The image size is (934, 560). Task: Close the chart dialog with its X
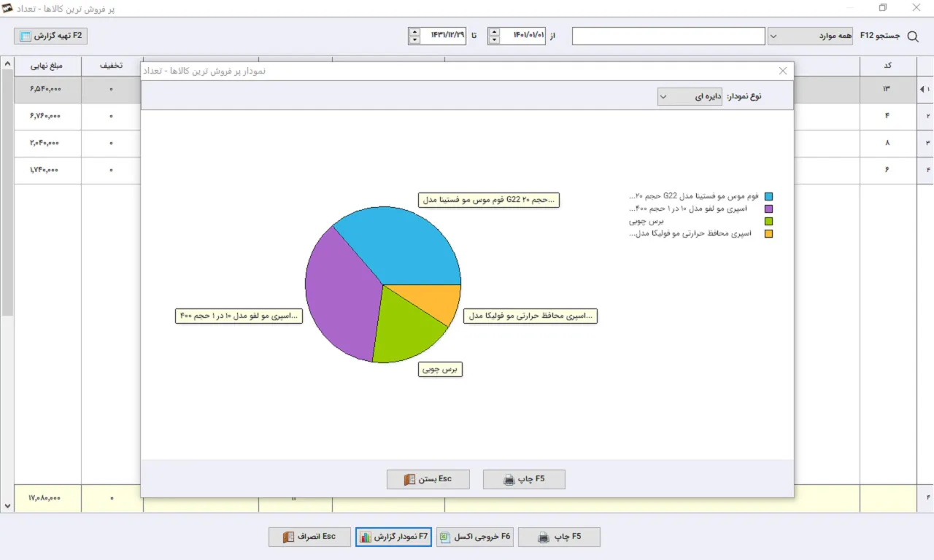(x=783, y=71)
